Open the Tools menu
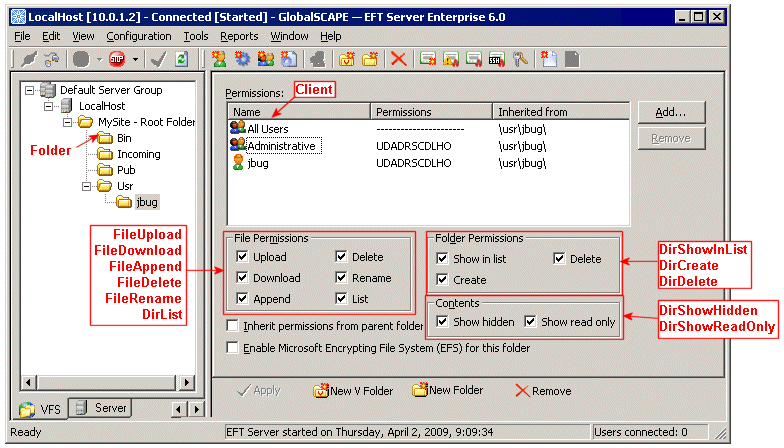This screenshot has height=448, width=784. pos(196,36)
